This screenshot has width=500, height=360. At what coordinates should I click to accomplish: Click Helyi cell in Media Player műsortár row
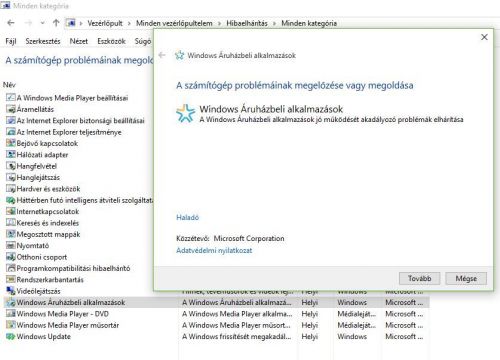point(310,325)
